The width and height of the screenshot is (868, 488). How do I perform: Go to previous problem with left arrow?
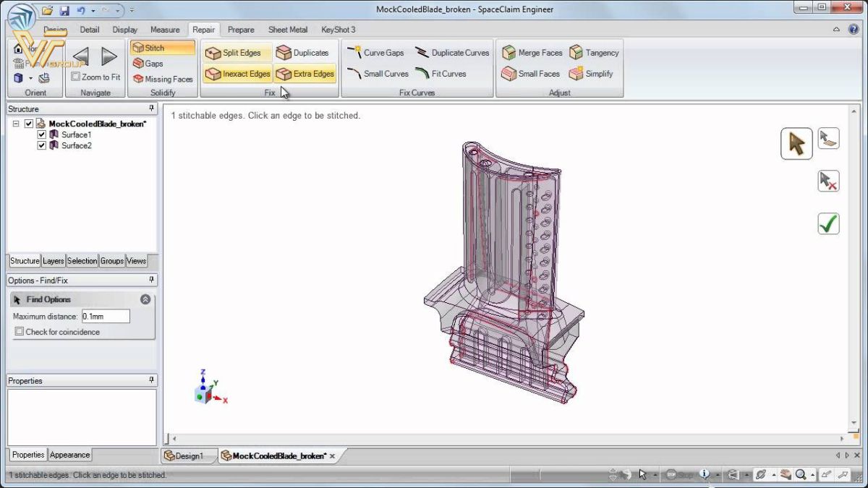[x=80, y=56]
